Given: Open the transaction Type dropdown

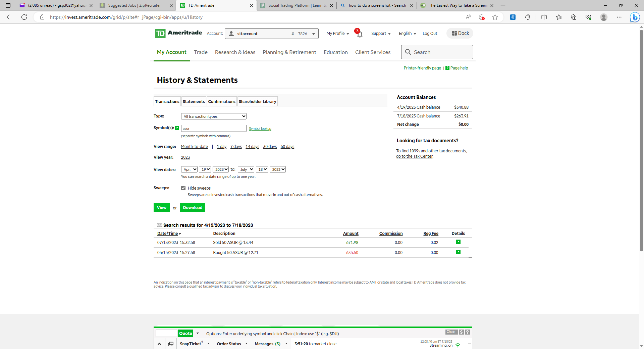Looking at the screenshot, I should [214, 116].
